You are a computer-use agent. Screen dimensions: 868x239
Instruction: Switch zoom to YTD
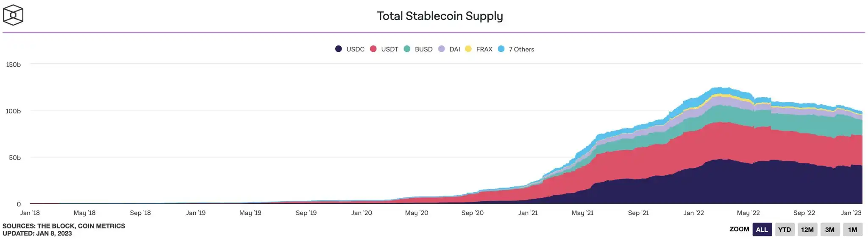click(785, 230)
